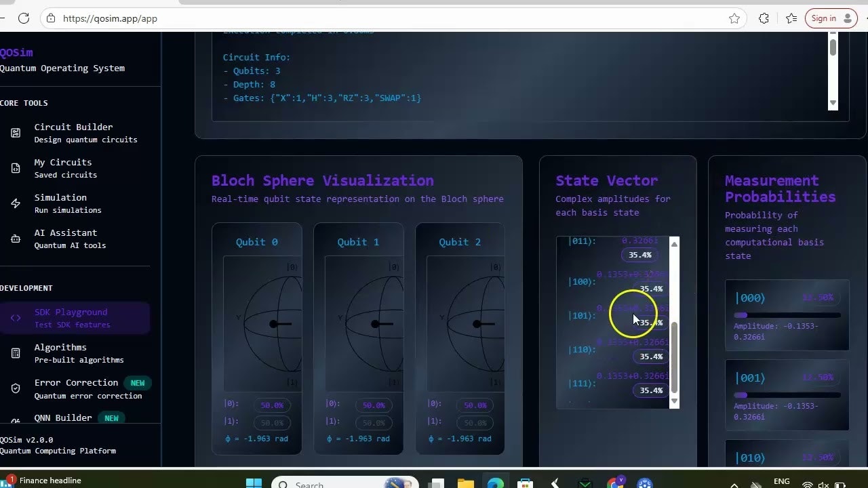Click Qubit 2's |0⟩ 50.0% badge
The width and height of the screenshot is (868, 488).
click(x=475, y=405)
